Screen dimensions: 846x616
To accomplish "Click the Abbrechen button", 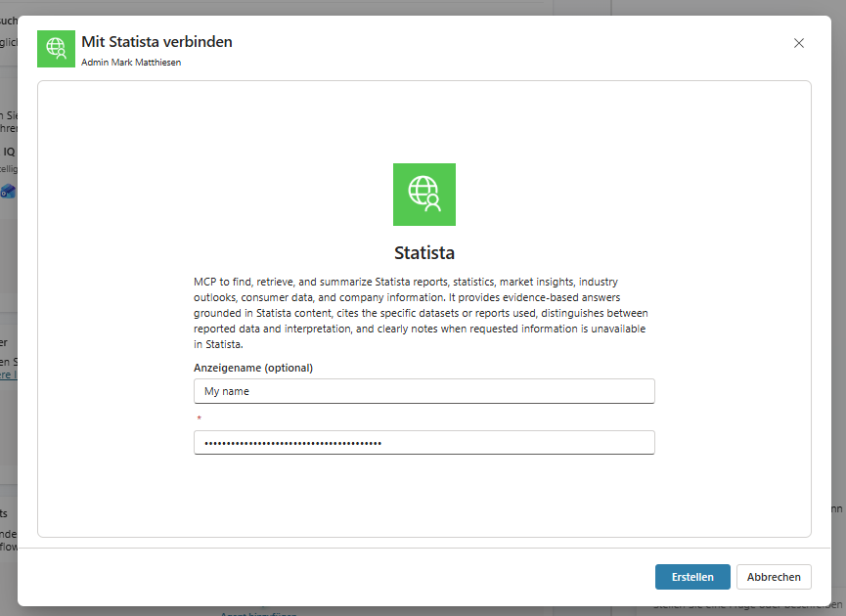I will (774, 577).
